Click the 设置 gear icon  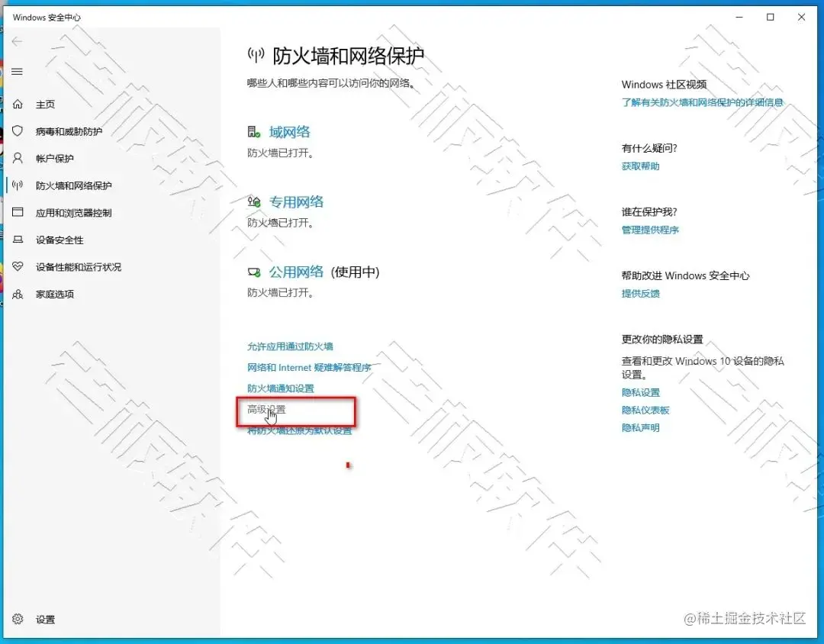click(x=18, y=619)
